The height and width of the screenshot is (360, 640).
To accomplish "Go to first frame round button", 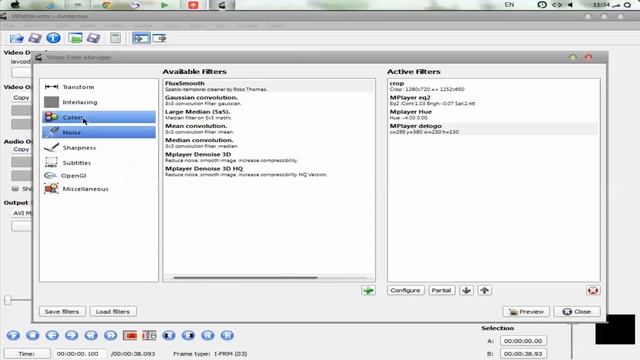I will tap(207, 336).
